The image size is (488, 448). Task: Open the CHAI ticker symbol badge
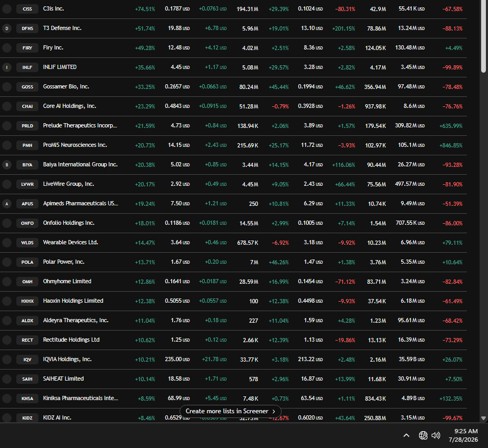coord(27,106)
